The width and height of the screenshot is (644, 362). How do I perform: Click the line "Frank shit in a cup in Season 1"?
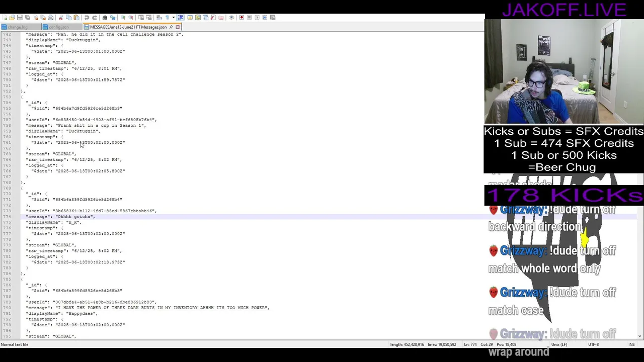click(86, 125)
